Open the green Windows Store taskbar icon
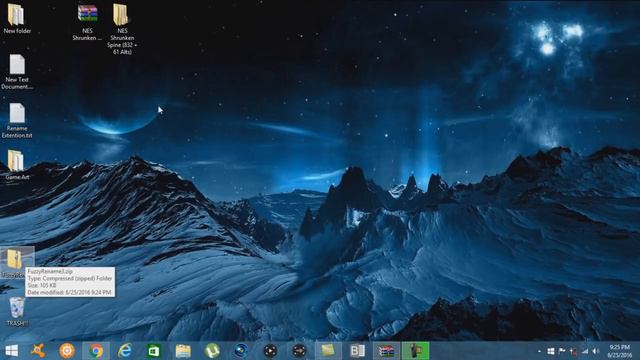Screen dimensions: 640x360 (x=153, y=351)
